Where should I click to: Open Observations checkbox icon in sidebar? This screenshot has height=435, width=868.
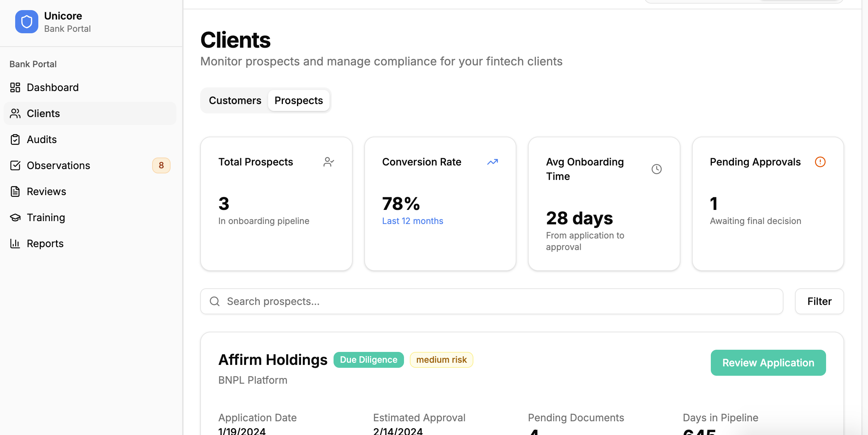point(15,165)
